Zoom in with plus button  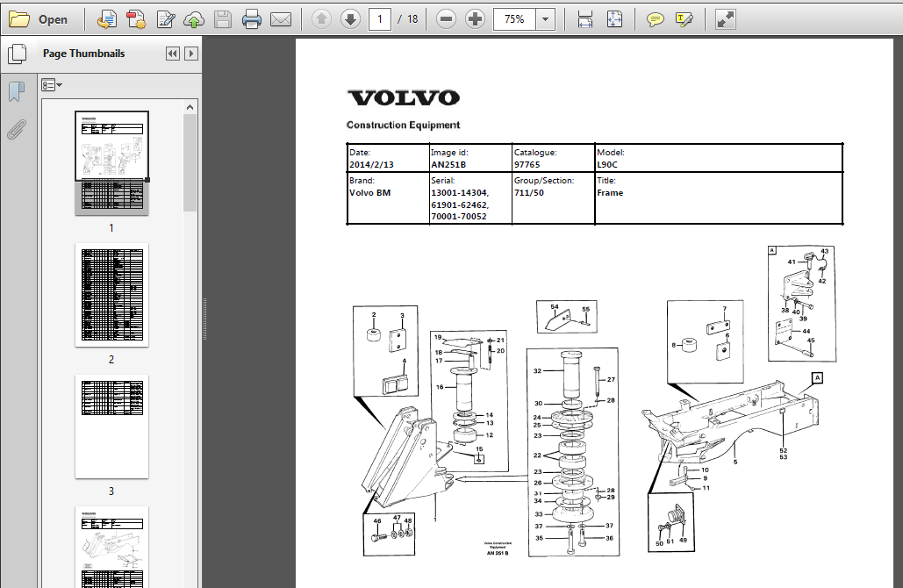(475, 19)
